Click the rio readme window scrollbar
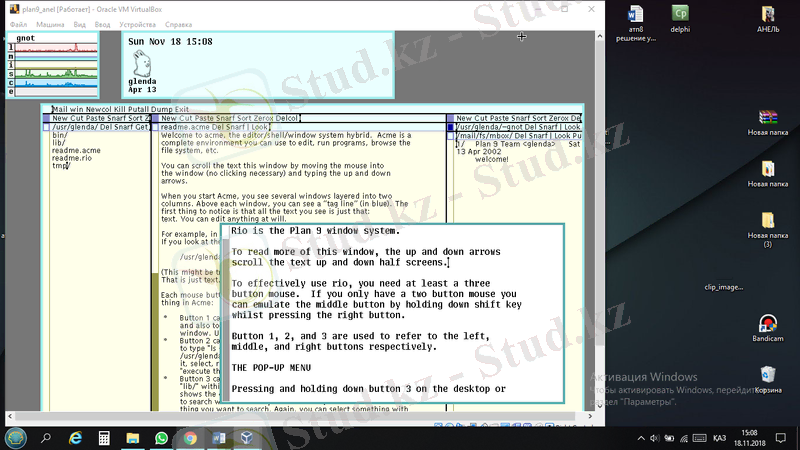Screen dimensions: 800x450 tap(226, 313)
